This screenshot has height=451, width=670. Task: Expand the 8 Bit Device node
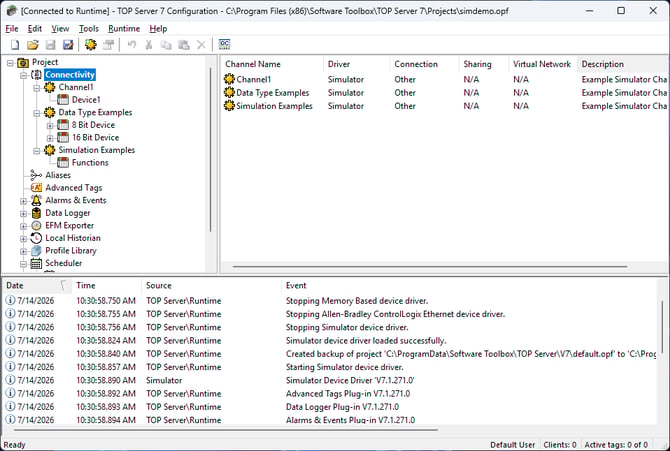[x=50, y=126]
